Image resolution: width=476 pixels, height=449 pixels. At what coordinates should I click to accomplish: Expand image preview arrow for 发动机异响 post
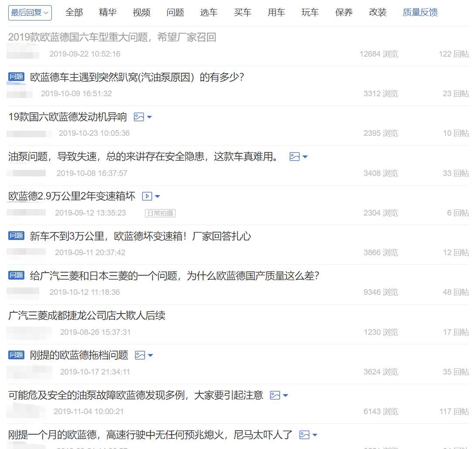(x=149, y=117)
